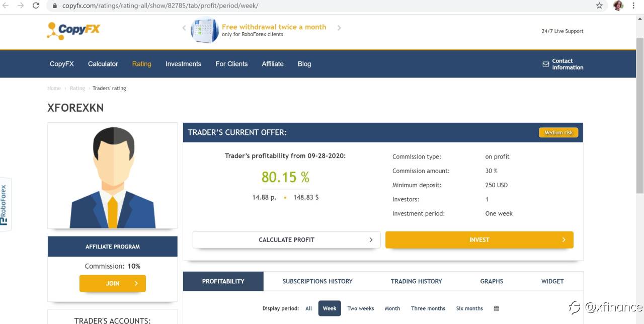The height and width of the screenshot is (324, 644).
Task: Select the Two weeks display period
Action: [361, 308]
